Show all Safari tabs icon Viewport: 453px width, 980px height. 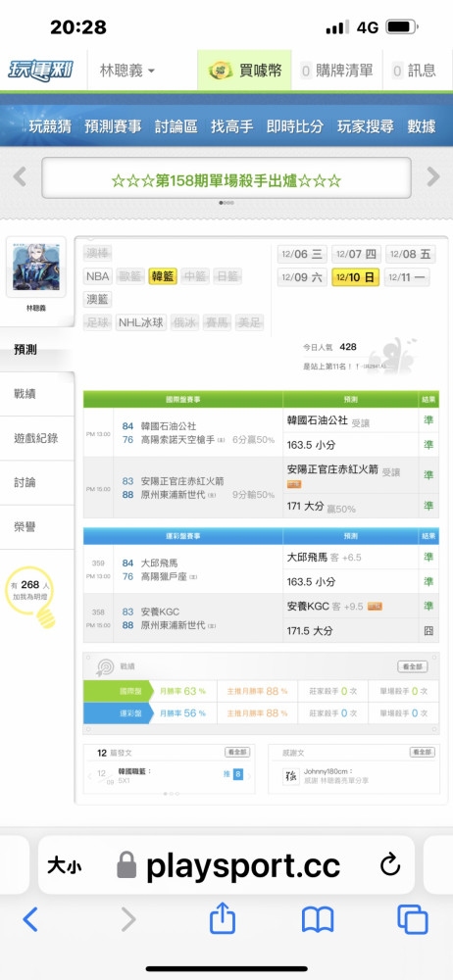(413, 919)
